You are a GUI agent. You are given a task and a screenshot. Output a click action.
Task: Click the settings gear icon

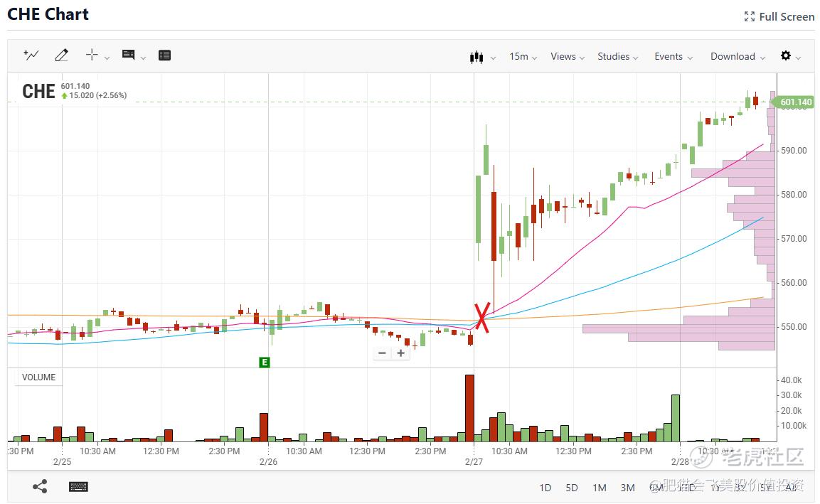pyautogui.click(x=785, y=55)
